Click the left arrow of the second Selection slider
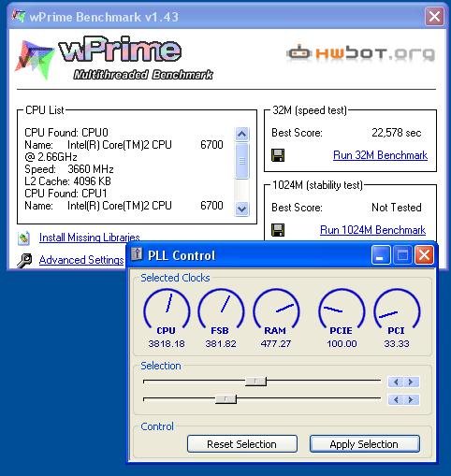This screenshot has width=451, height=476. pos(396,399)
